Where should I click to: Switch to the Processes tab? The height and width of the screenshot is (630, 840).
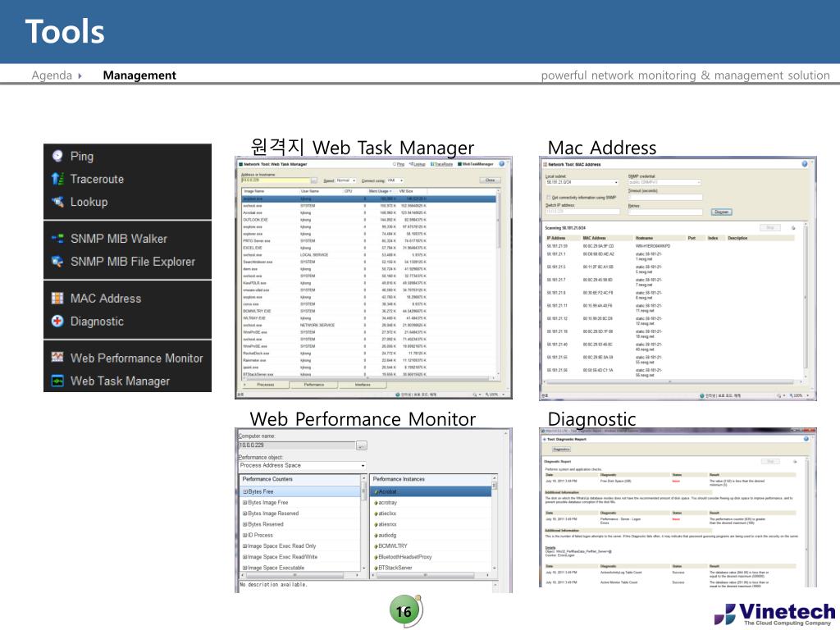(x=265, y=385)
